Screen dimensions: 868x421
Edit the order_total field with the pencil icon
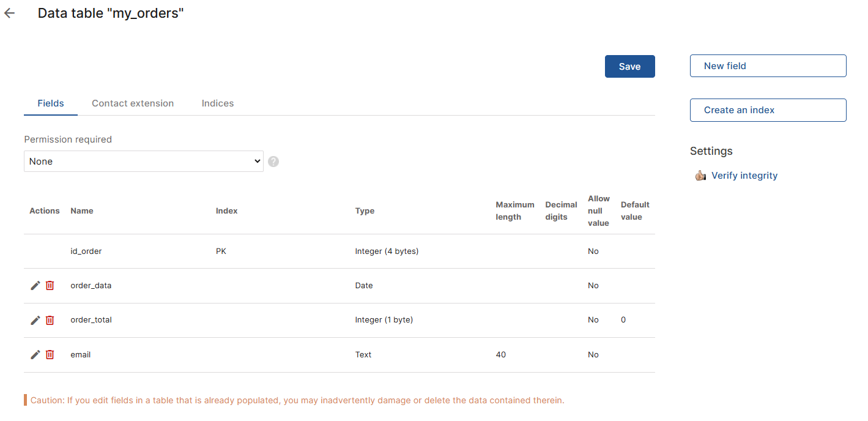(x=35, y=320)
